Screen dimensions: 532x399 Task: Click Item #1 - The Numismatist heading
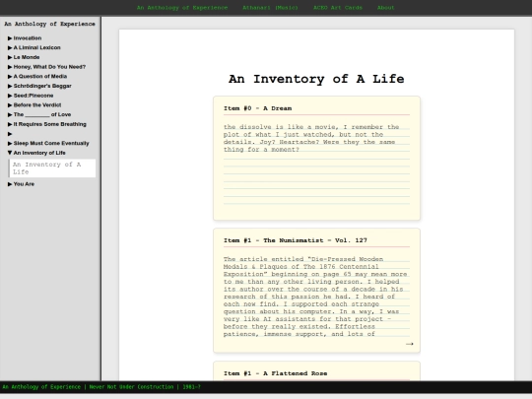pos(296,240)
